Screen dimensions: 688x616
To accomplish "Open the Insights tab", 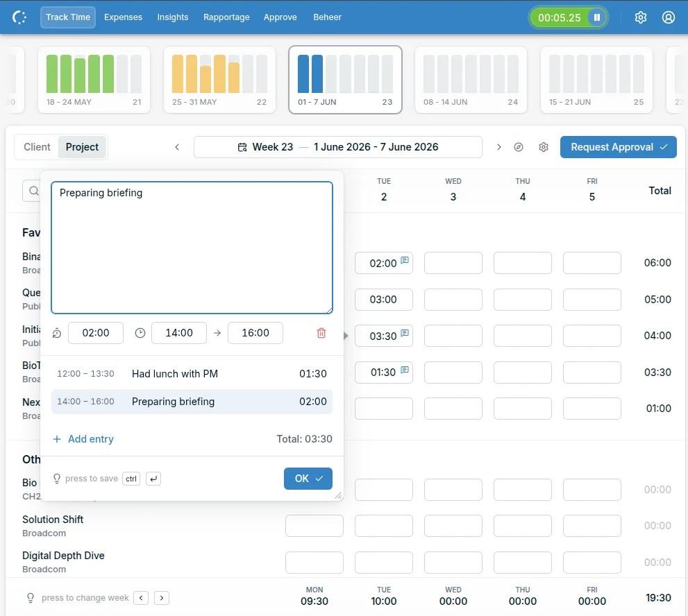I will point(173,17).
